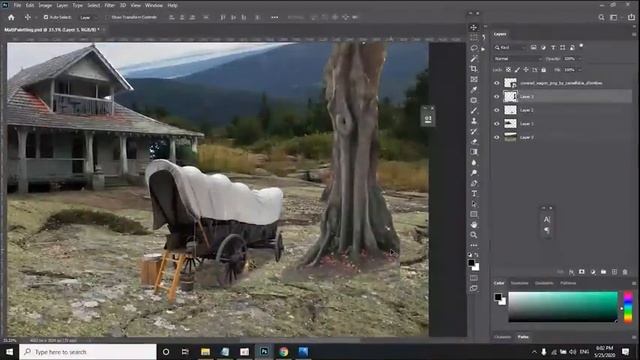Image resolution: width=640 pixels, height=360 pixels.
Task: Click the hue spectrum slider
Action: coord(628,307)
